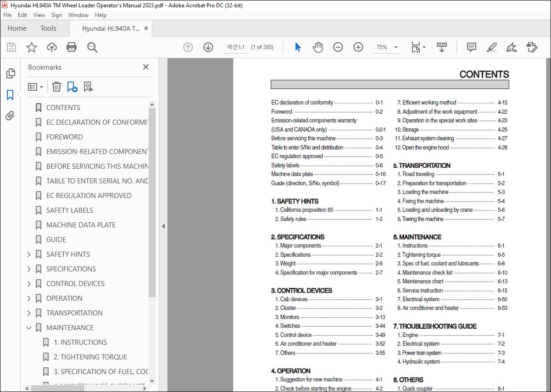The width and height of the screenshot is (551, 392).
Task: Jump to 2. TIGHTENING TORQUE bookmark
Action: 90,357
